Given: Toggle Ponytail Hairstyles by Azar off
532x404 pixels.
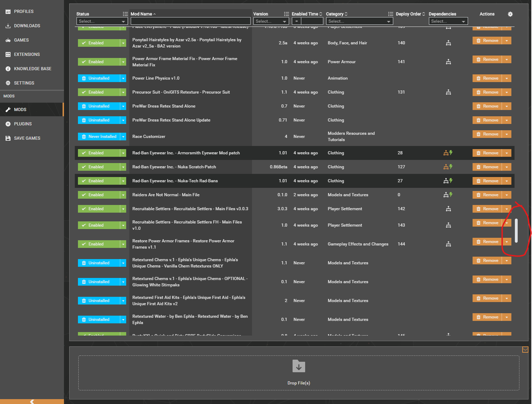Looking at the screenshot, I should coord(99,43).
